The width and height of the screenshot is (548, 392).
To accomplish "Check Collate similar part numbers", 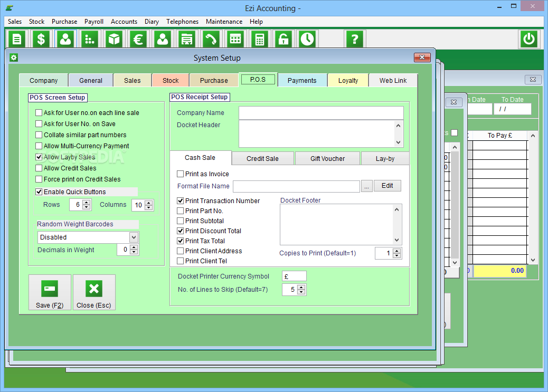I will click(x=39, y=135).
